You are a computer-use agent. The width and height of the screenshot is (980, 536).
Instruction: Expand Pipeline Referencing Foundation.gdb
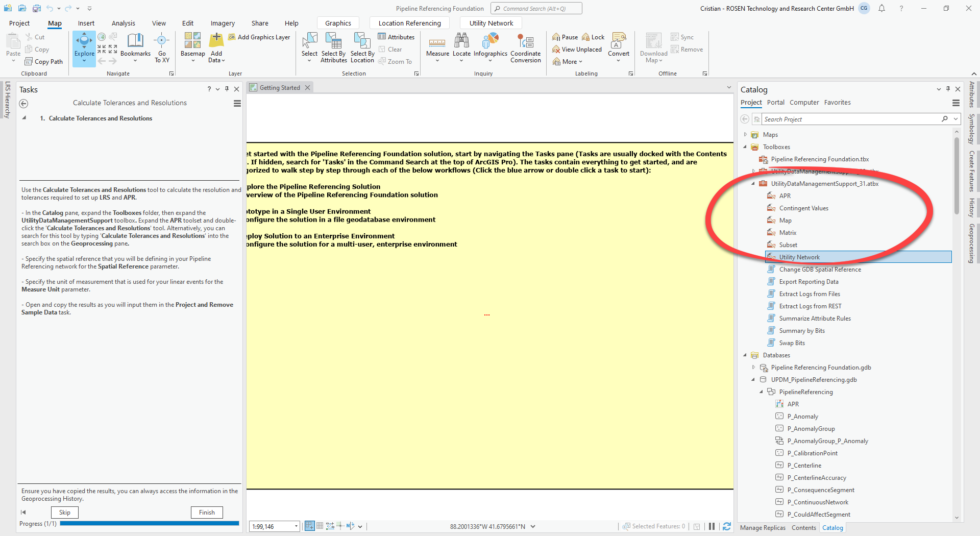pos(754,367)
